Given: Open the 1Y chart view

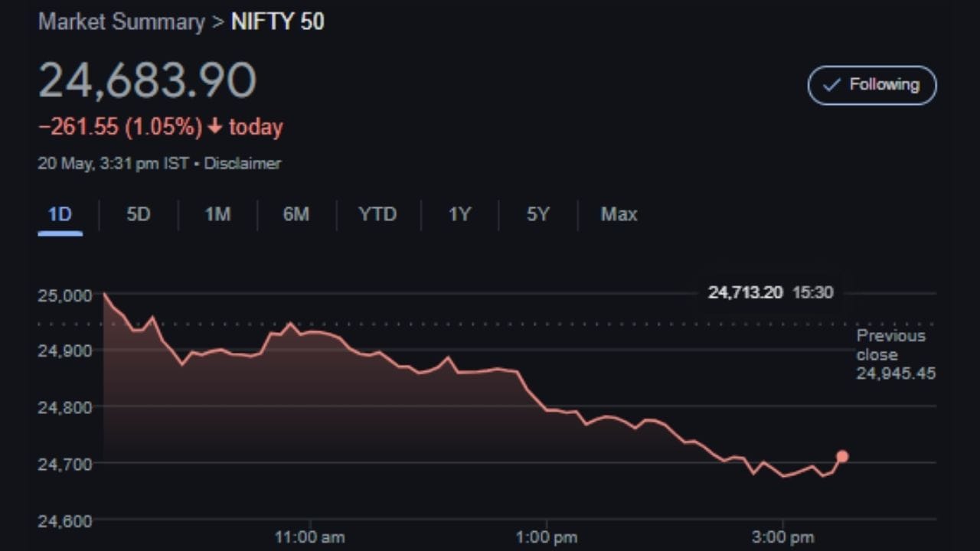Looking at the screenshot, I should click(x=459, y=214).
